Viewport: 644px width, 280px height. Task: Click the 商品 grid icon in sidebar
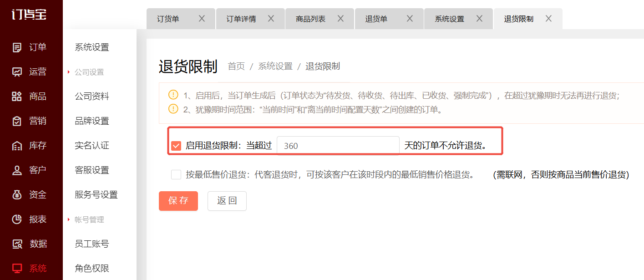click(x=17, y=97)
